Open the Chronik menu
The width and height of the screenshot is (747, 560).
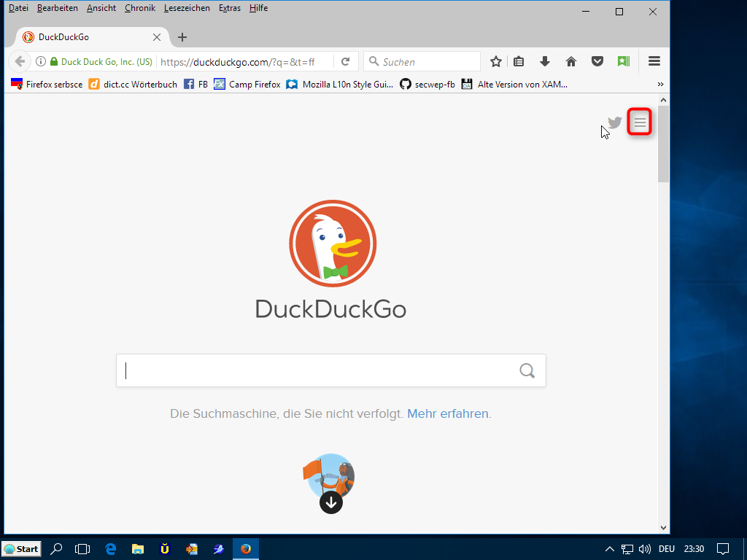point(139,8)
